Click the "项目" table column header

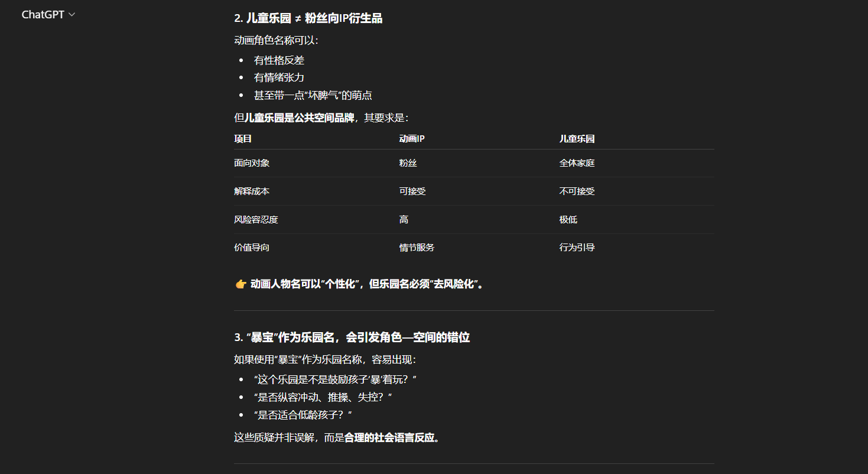tap(243, 139)
